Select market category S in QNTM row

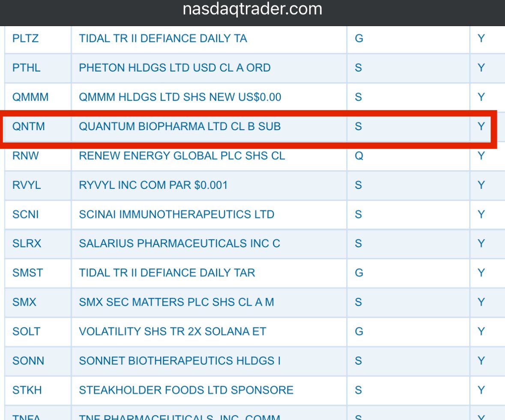pyautogui.click(x=358, y=126)
